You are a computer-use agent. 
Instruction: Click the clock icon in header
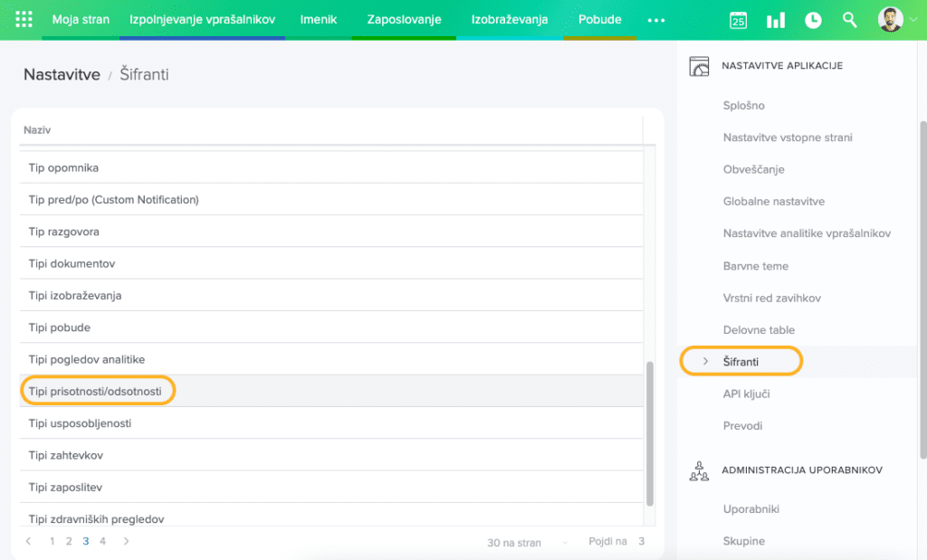coord(813,20)
